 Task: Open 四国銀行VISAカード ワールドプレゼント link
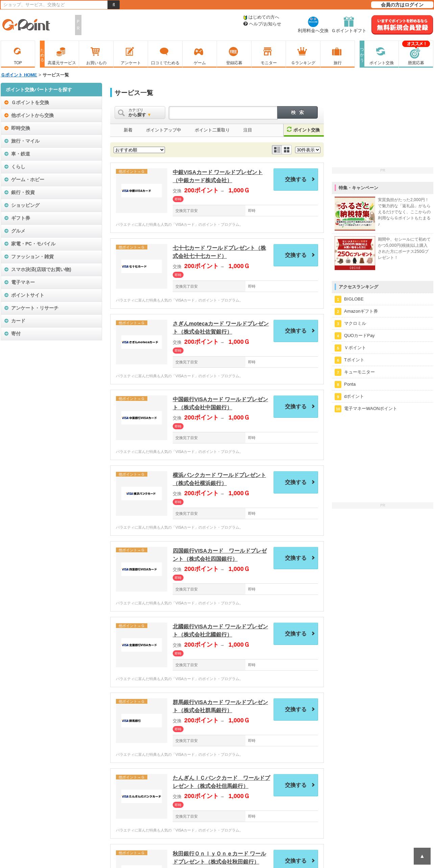click(220, 555)
